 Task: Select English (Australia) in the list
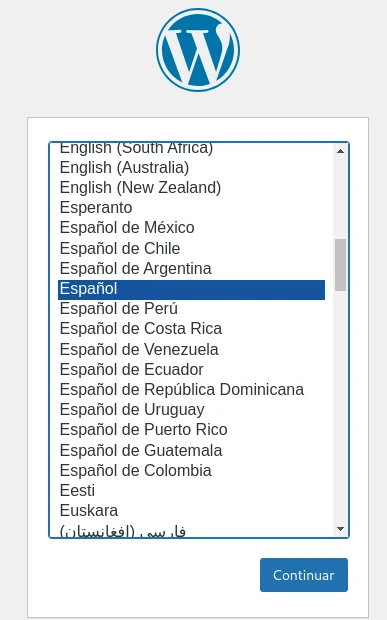(192, 168)
